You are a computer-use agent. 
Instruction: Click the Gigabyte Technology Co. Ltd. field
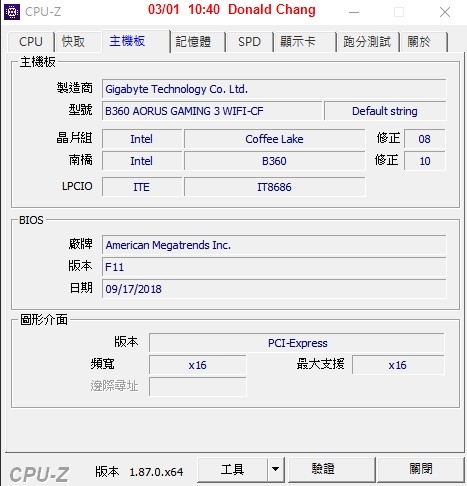(274, 89)
